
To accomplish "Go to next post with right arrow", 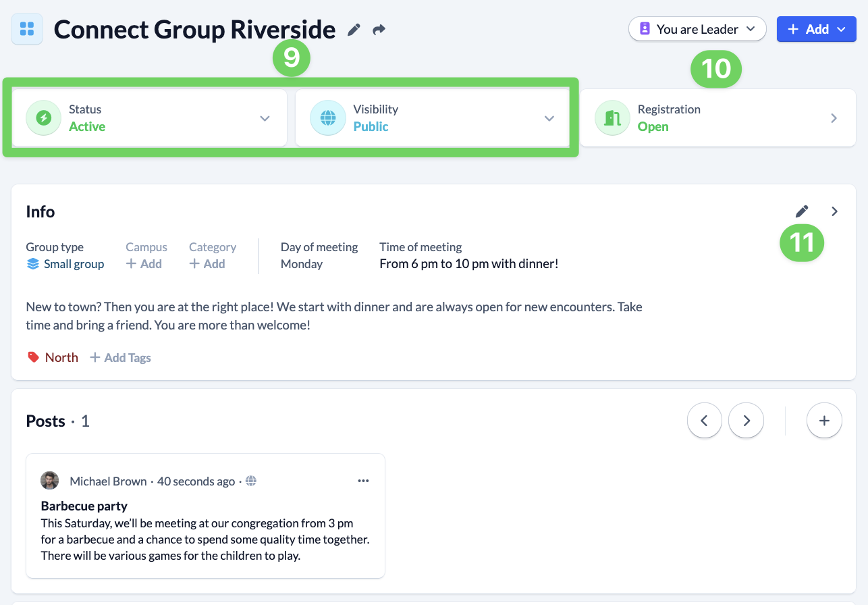I will (746, 421).
